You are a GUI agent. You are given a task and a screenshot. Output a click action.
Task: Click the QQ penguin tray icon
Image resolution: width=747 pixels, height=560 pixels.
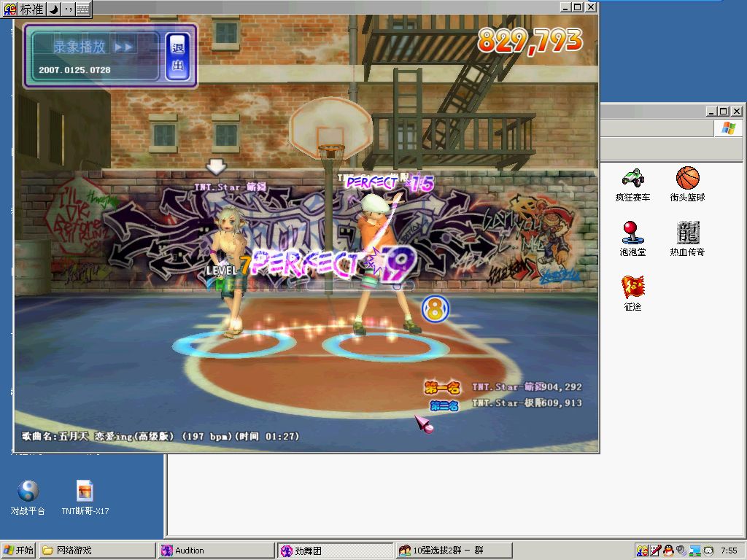pos(668,551)
